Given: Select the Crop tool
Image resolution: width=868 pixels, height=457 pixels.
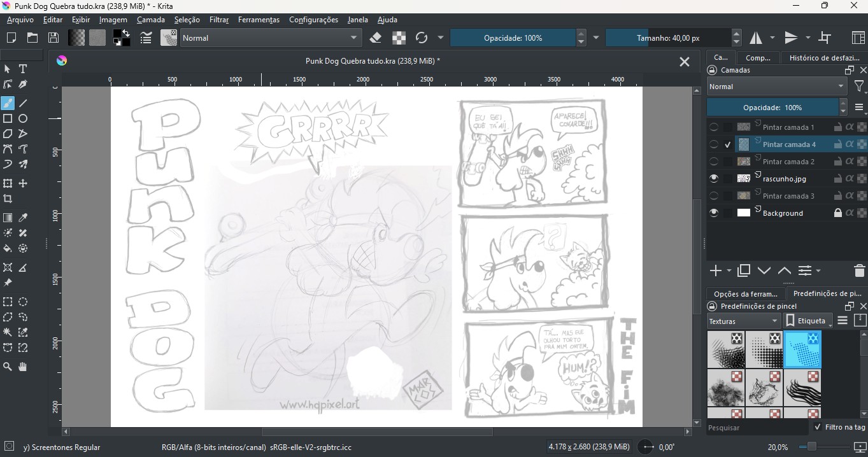Looking at the screenshot, I should (8, 199).
